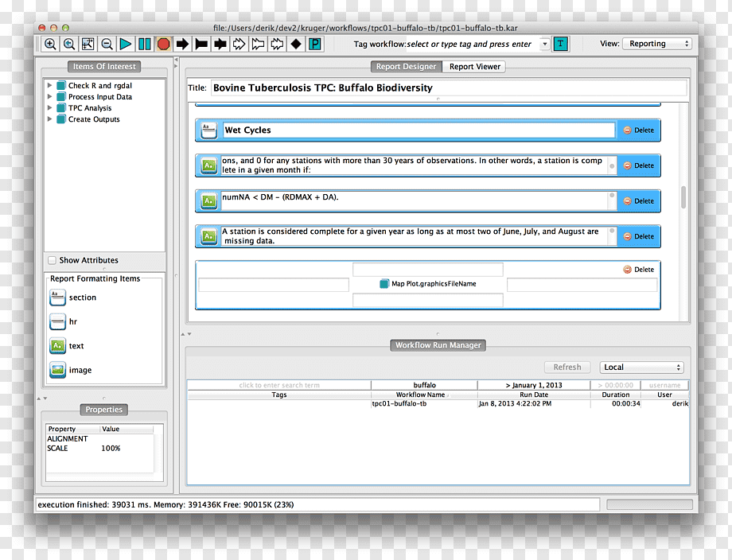Image resolution: width=732 pixels, height=560 pixels.
Task: Select the image formatting item
Action: tap(71, 371)
